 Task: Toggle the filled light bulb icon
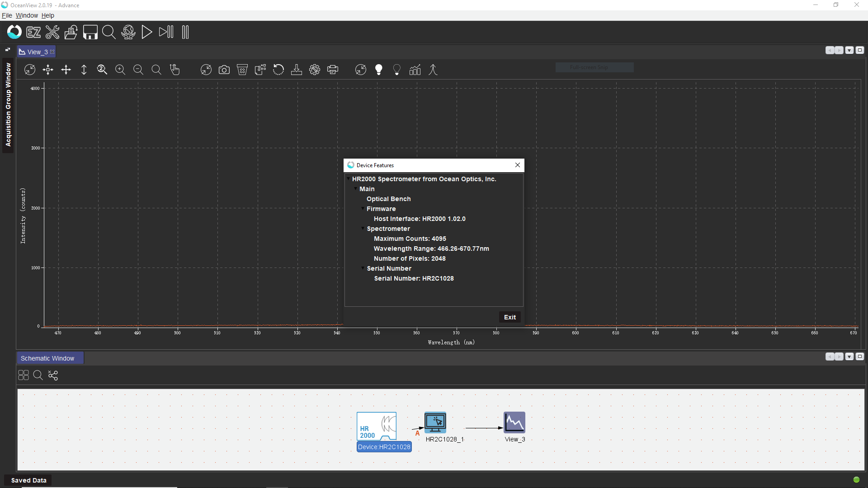coord(379,70)
